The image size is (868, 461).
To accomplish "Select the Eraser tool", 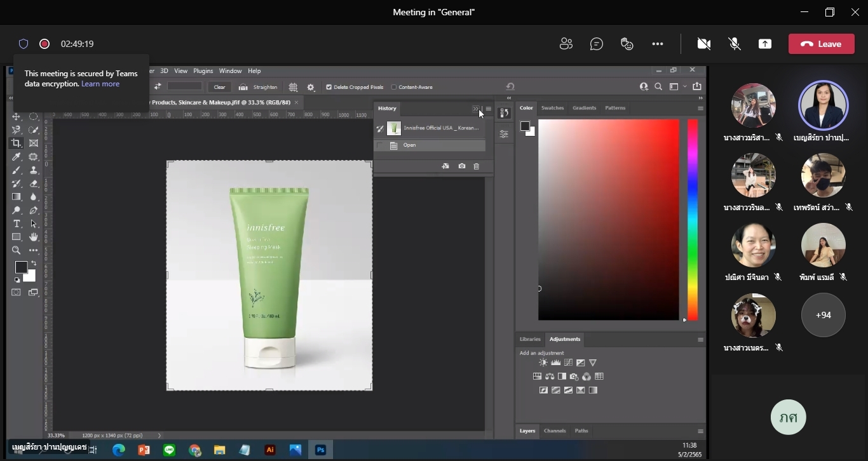I will (x=34, y=184).
